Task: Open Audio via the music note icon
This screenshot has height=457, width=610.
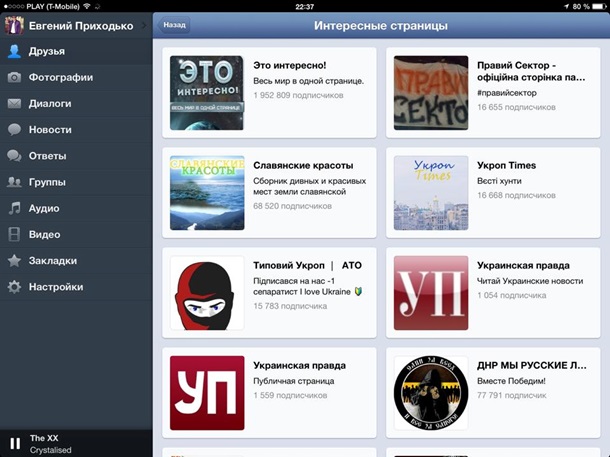Action: [x=14, y=208]
